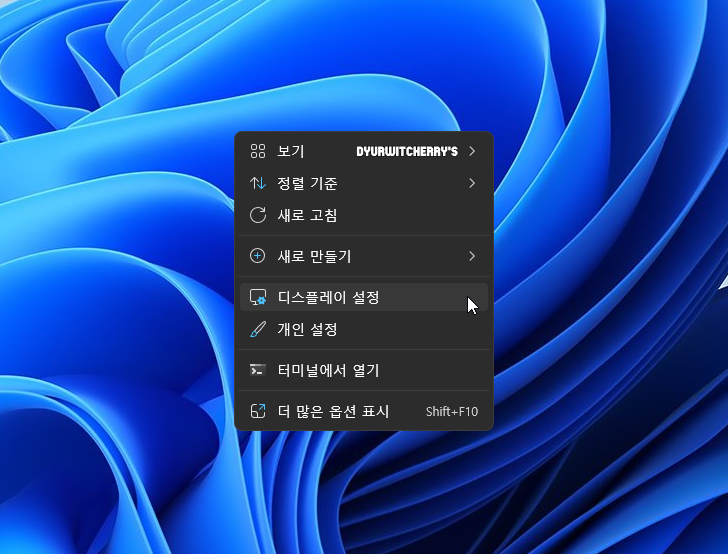
Task: Select 터미널에서 열기 menu item
Action: (364, 370)
